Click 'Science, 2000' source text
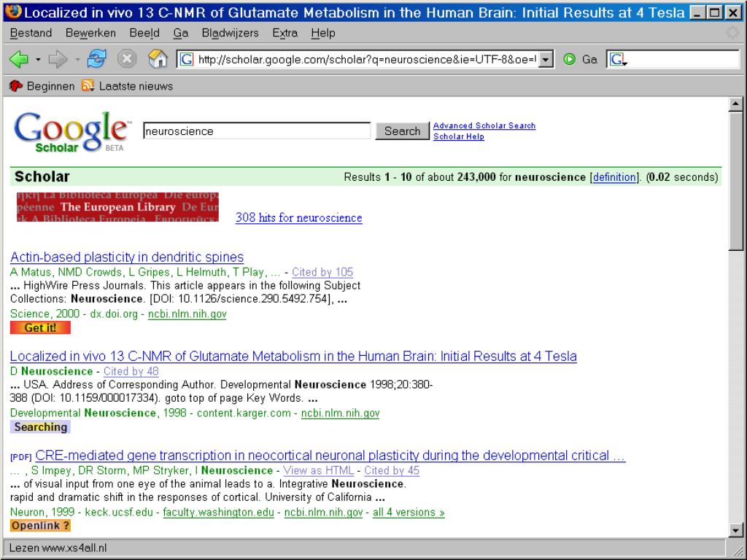Viewport: 747px width, 560px height. pyautogui.click(x=44, y=314)
